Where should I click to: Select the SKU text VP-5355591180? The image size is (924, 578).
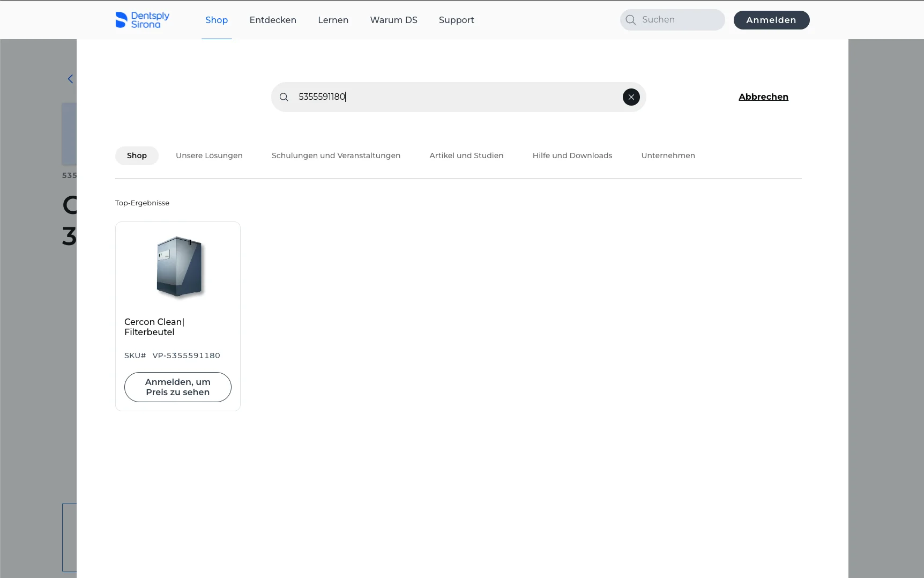186,355
